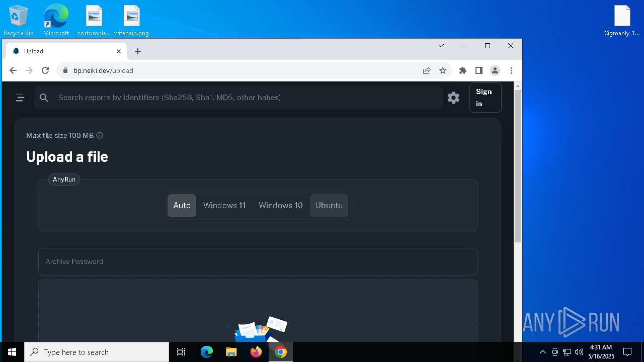The width and height of the screenshot is (644, 362).
Task: Click the browser forward arrow
Action: coord(29,70)
